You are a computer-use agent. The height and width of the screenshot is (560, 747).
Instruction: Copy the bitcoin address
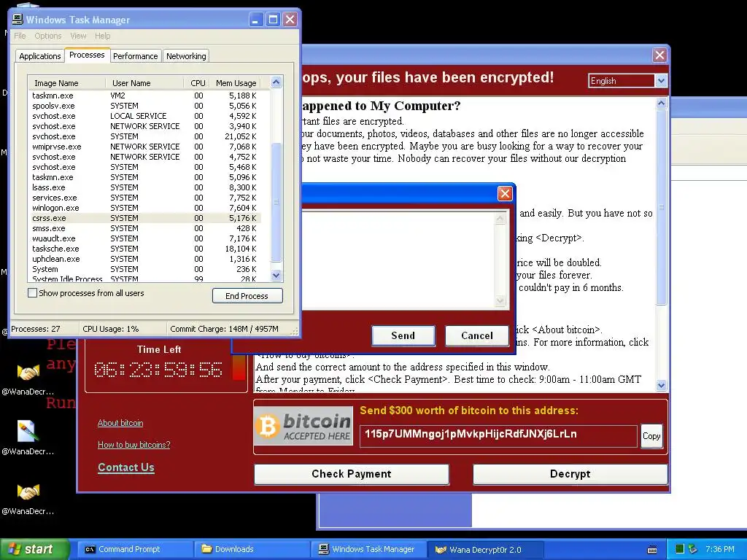click(x=651, y=436)
